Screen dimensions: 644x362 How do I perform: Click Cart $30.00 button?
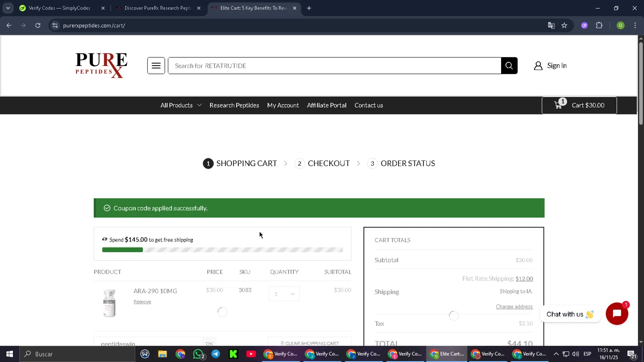click(x=579, y=105)
